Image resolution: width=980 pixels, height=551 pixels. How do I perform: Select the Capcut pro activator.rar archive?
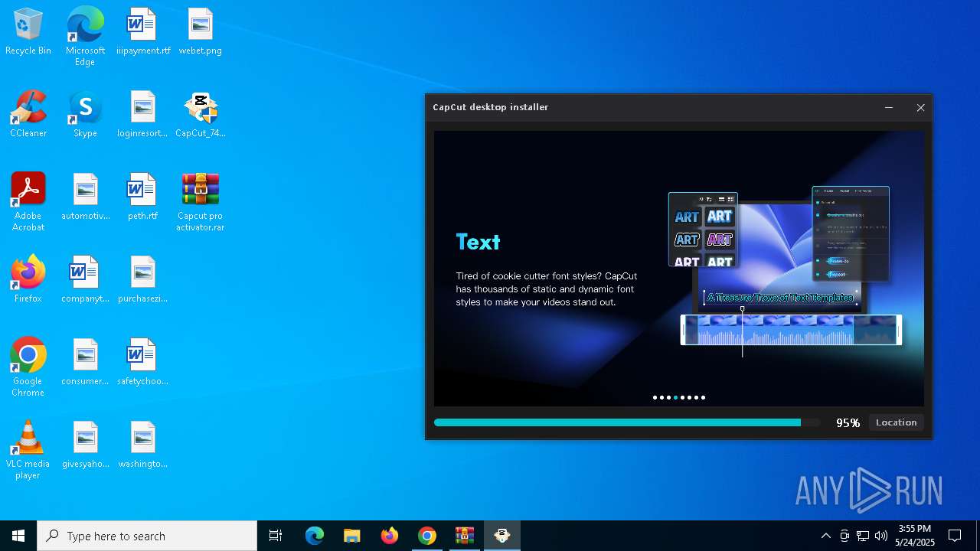[200, 202]
